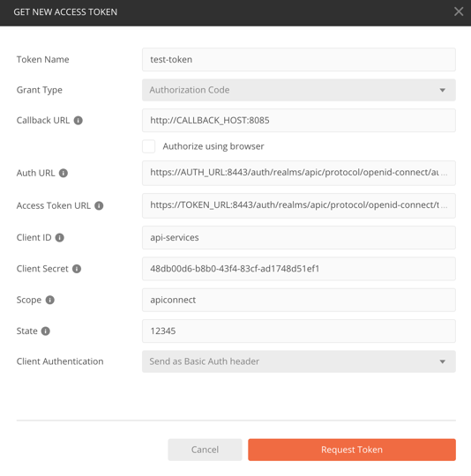
Task: Enable Authorize using browser checkbox
Action: click(x=149, y=146)
